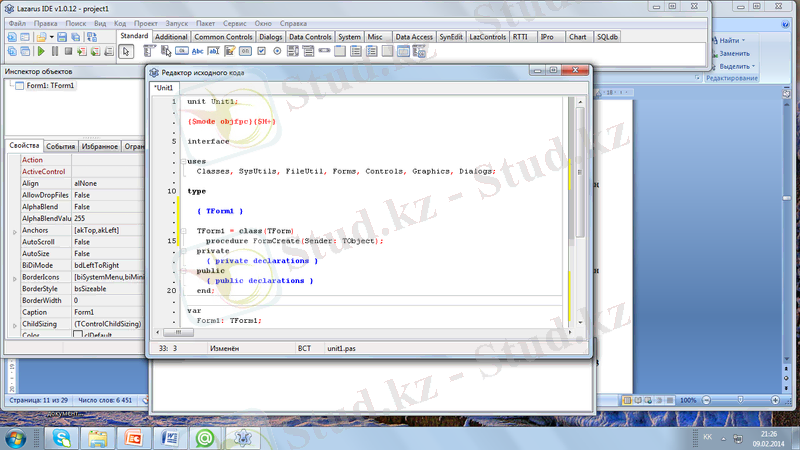The height and width of the screenshot is (450, 800).
Task: Toggle the selection arrow pointer tool
Action: point(127,52)
